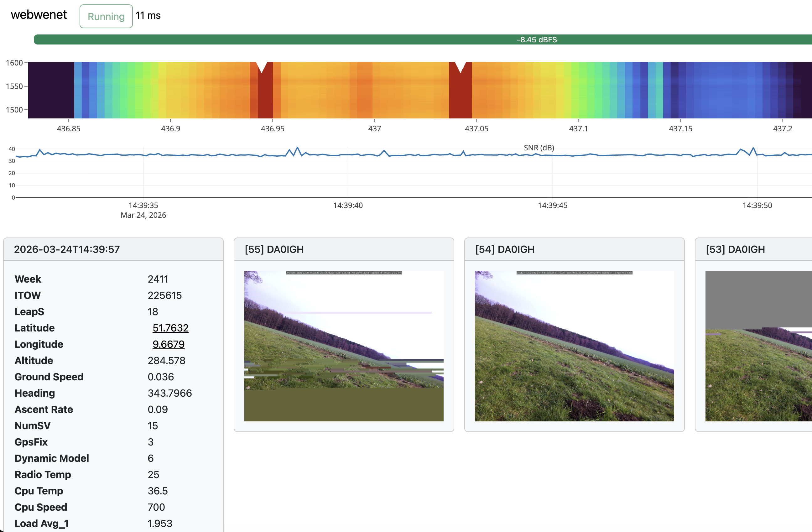Screen dimensions: 812x532
Task: Click the webwenet title
Action: [39, 15]
